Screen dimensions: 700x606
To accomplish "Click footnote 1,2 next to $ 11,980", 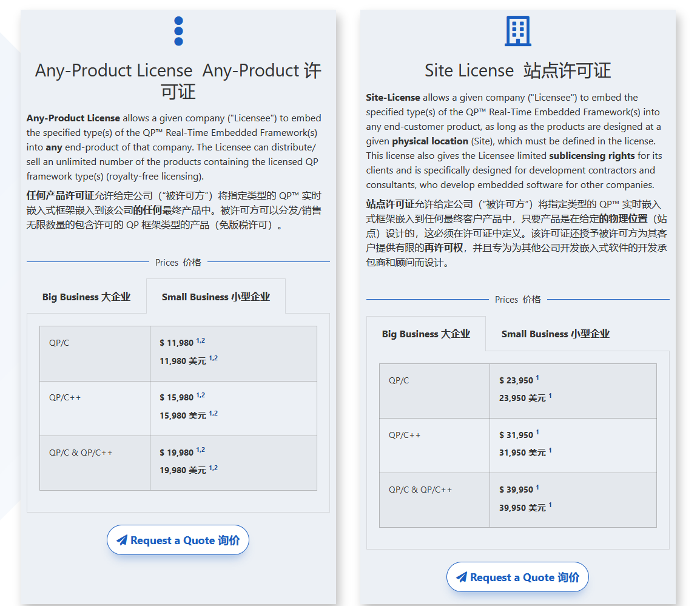I will coord(200,340).
